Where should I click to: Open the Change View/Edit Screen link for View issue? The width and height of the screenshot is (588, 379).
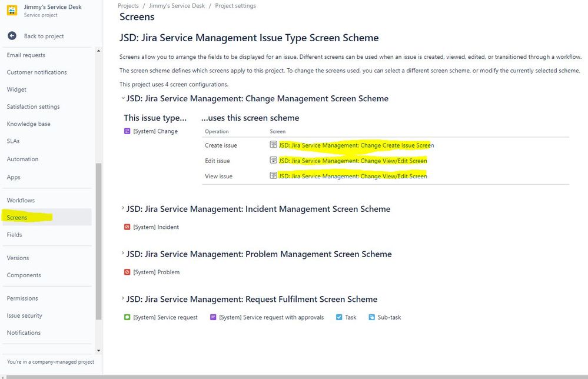(x=353, y=176)
